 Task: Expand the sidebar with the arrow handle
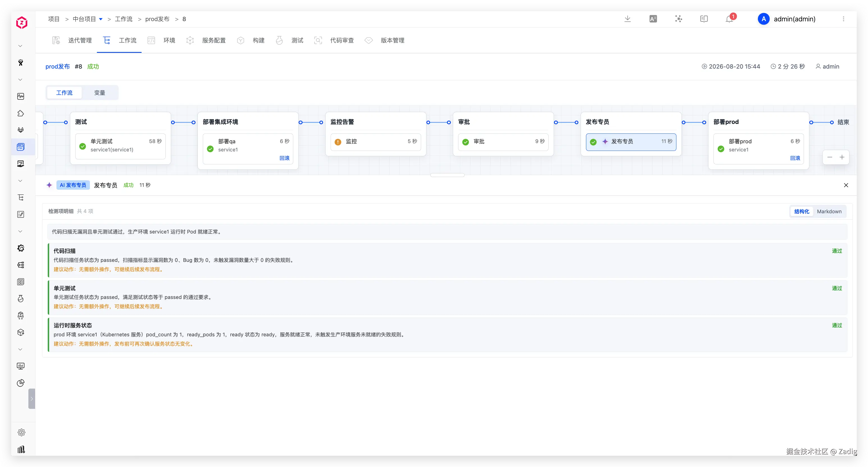[x=32, y=399]
